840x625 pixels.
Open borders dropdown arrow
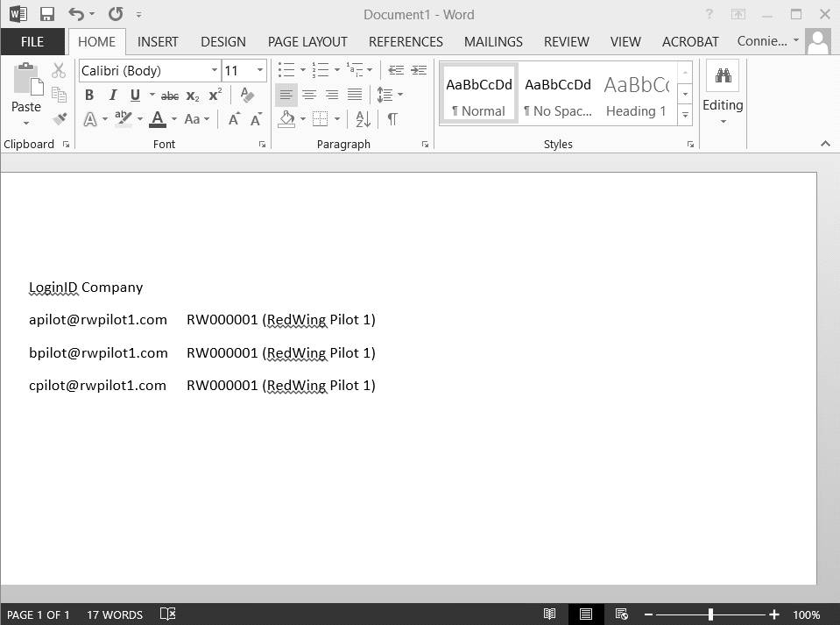[337, 119]
